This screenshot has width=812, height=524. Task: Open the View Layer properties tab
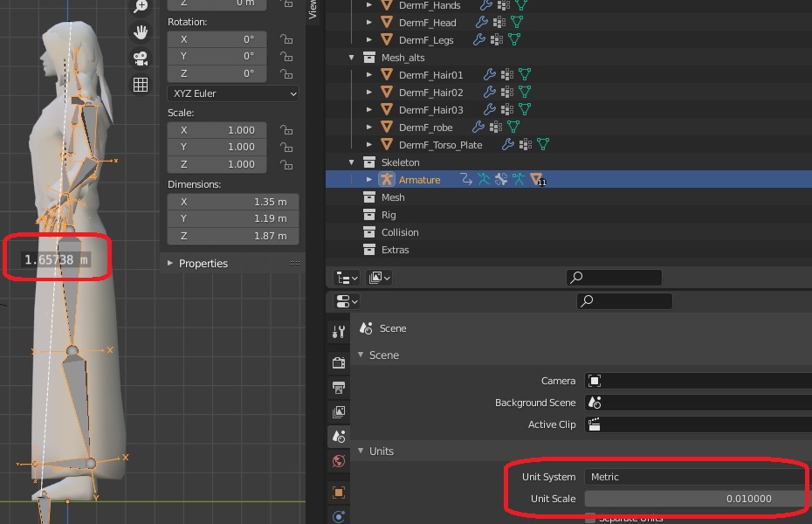339,411
